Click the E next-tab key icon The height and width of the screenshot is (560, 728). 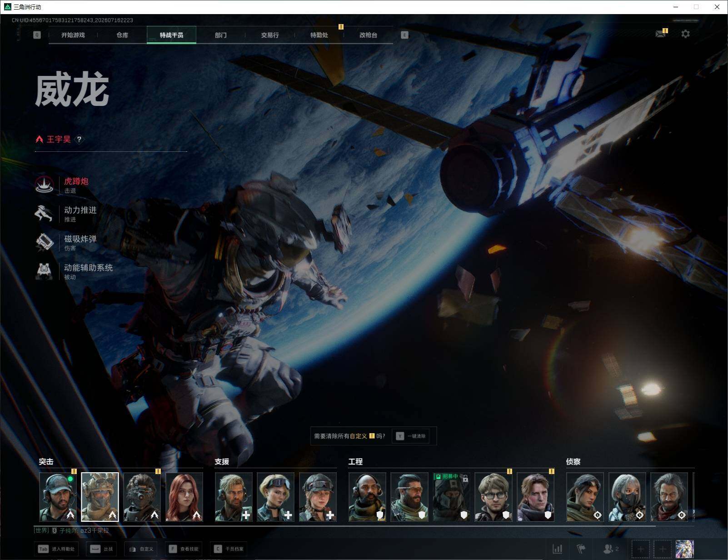tap(404, 35)
